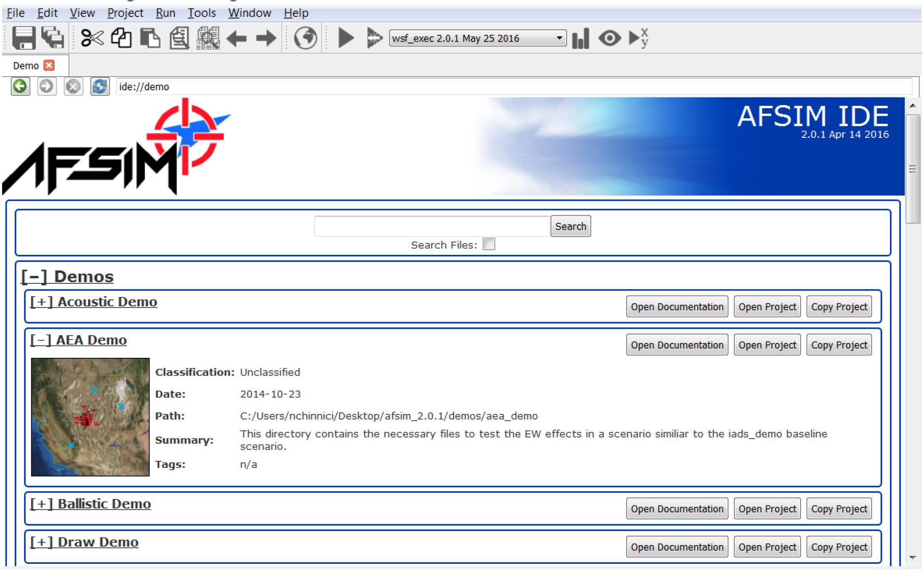The image size is (924, 571).
Task: Click the play XY plot icon
Action: (638, 38)
